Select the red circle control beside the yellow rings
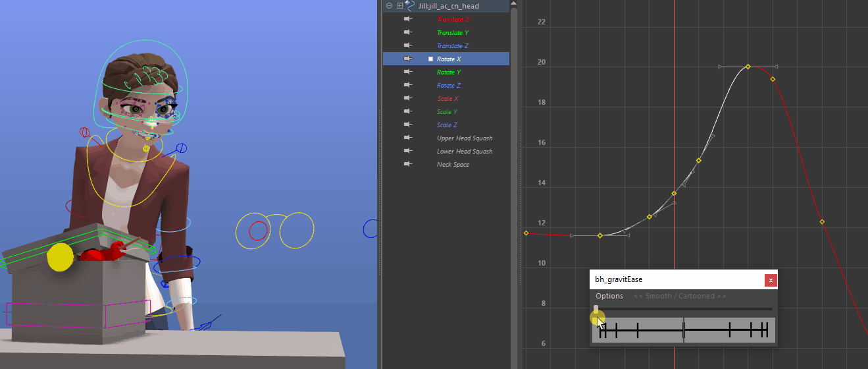The width and height of the screenshot is (868, 369). coord(258,231)
